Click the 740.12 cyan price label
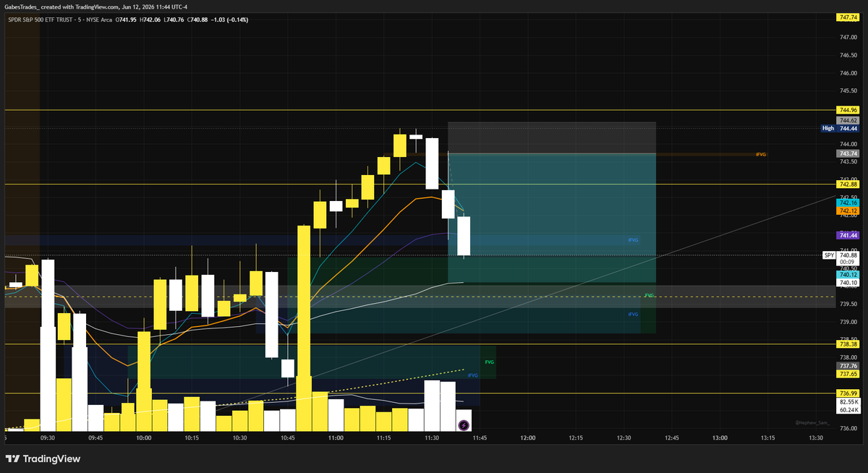 click(x=848, y=275)
